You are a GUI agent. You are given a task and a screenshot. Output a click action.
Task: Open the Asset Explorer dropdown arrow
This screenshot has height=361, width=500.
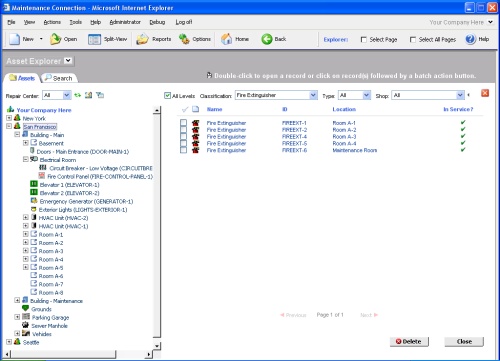click(68, 61)
